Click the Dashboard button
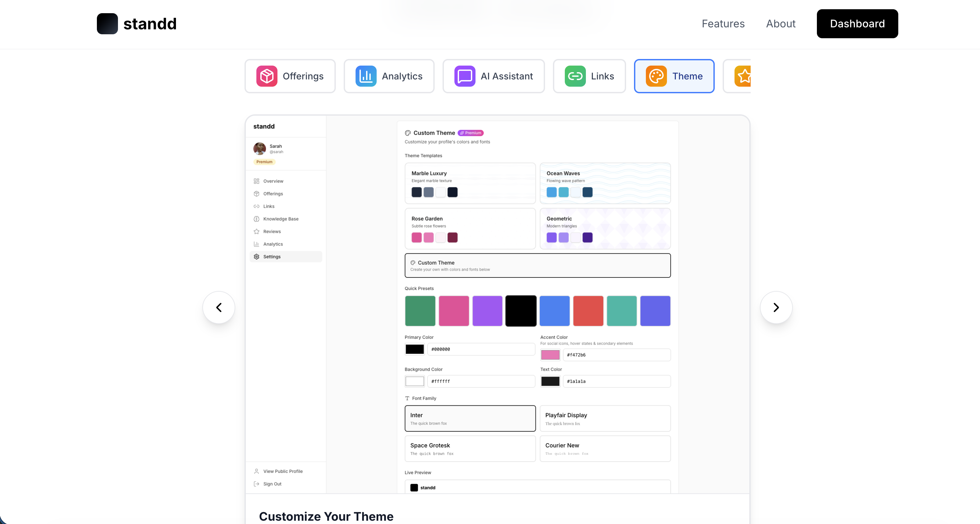Screen dimensions: 980x524 pyautogui.click(x=857, y=24)
